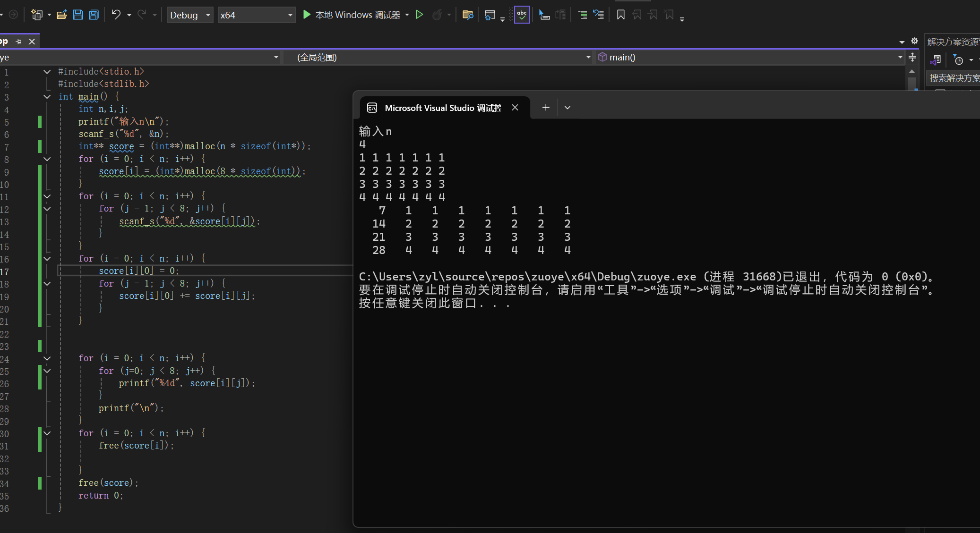980x533 pixels.
Task: Click the Find in Files folder icon
Action: [x=467, y=15]
